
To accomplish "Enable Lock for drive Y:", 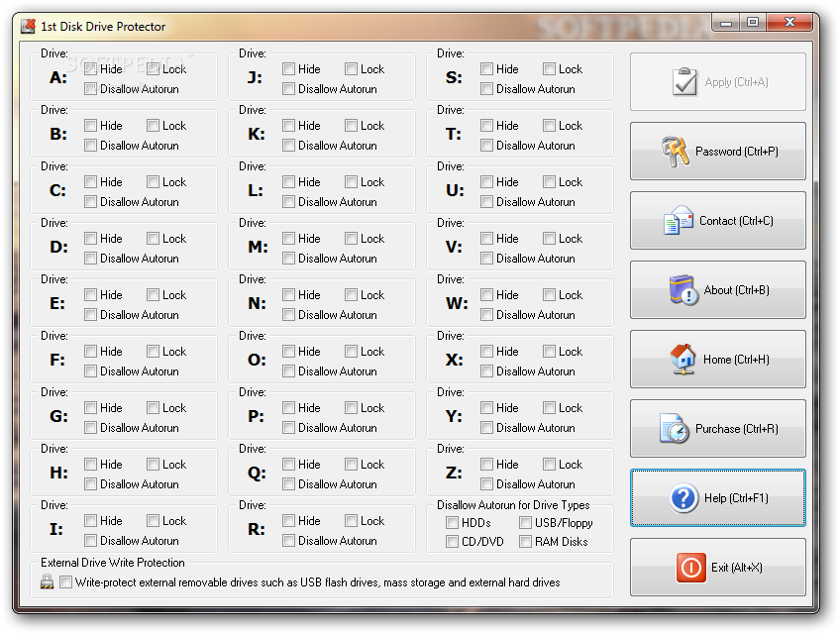I will (x=549, y=408).
